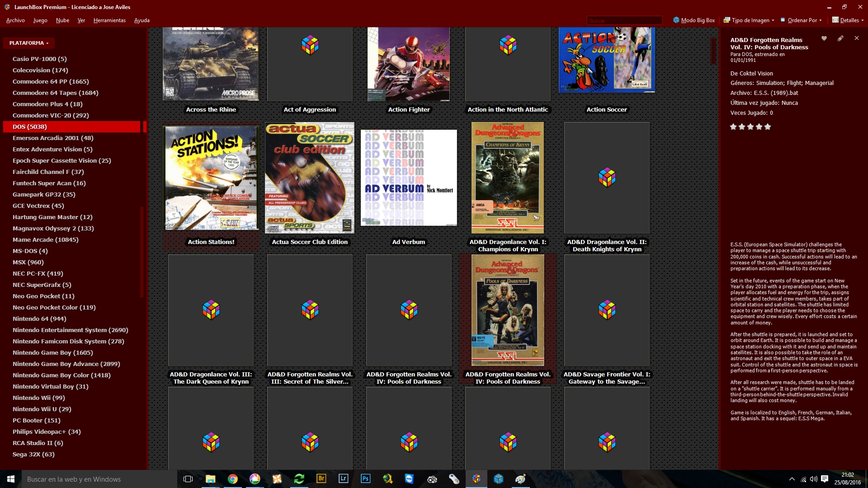Open the Ayuda menu

coord(142,20)
